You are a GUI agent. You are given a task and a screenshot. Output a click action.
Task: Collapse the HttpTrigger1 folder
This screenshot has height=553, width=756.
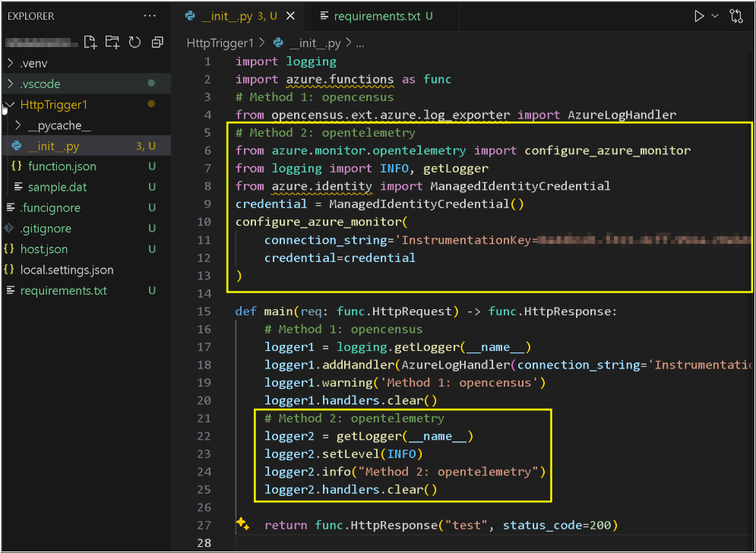[x=10, y=105]
